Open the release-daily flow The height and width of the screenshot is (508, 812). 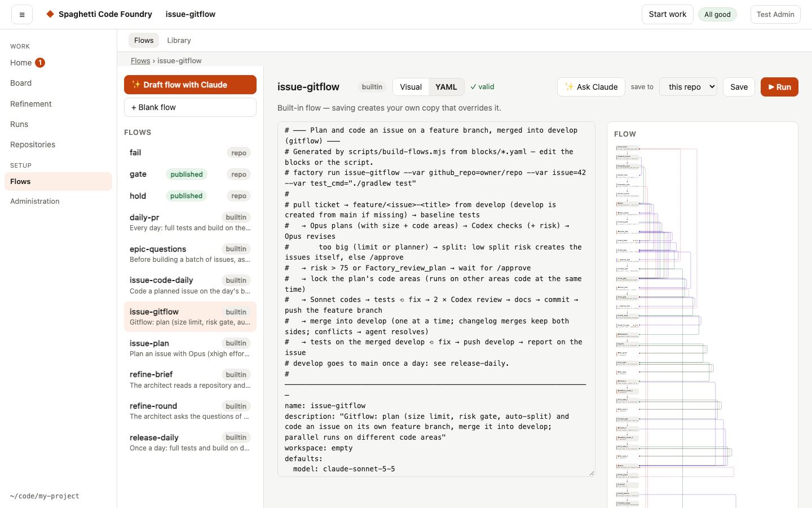(x=190, y=443)
